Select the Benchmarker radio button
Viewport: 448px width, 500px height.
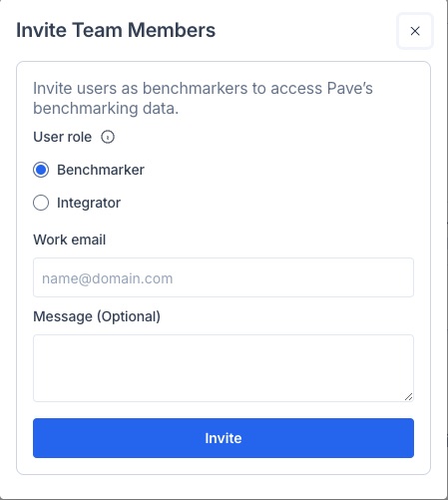pyautogui.click(x=41, y=170)
